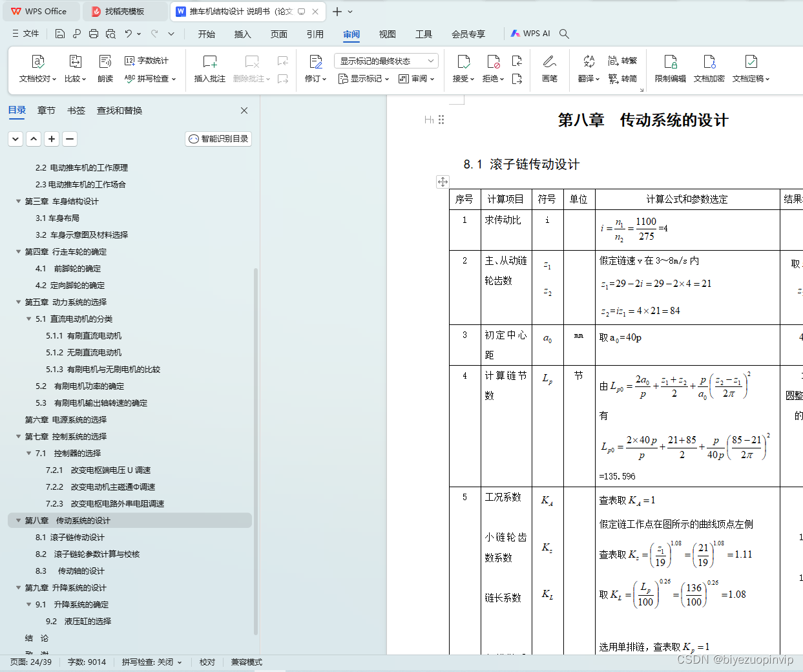Switch to the 插入 ribbon tab
Image resolution: width=803 pixels, height=672 pixels.
(x=243, y=34)
